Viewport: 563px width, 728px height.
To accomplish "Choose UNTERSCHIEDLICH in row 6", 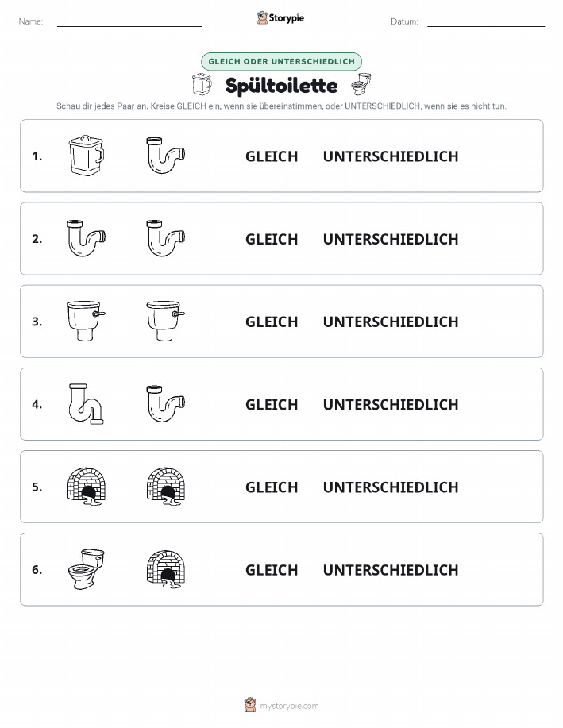I will (391, 570).
